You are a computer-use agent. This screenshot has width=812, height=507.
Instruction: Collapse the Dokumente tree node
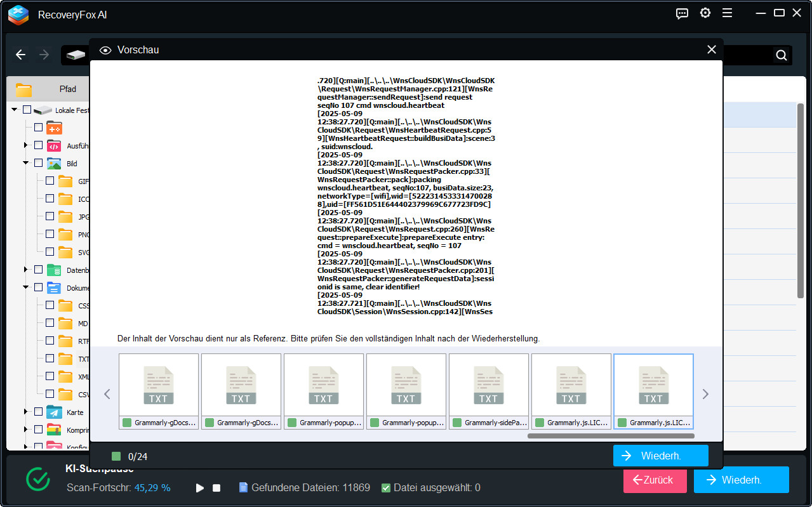[x=26, y=287]
